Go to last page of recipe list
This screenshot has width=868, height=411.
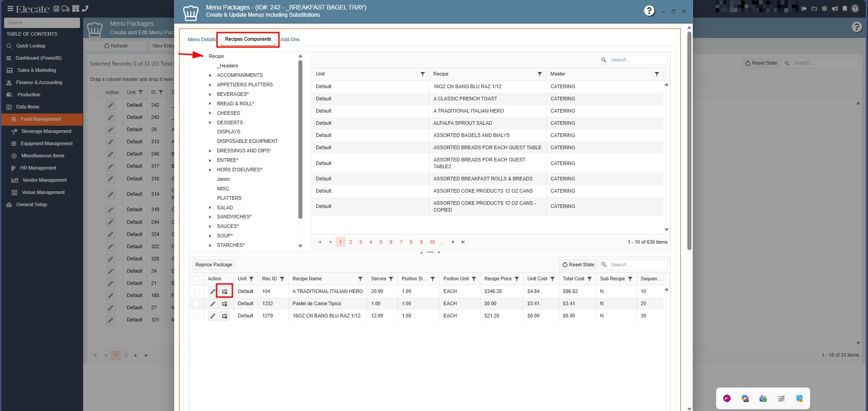click(x=463, y=242)
